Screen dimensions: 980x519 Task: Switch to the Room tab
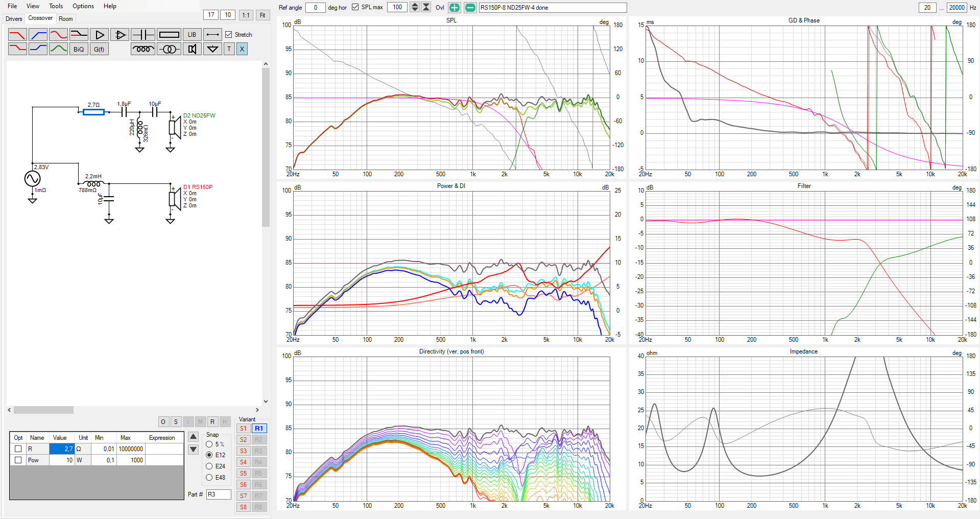pyautogui.click(x=66, y=19)
